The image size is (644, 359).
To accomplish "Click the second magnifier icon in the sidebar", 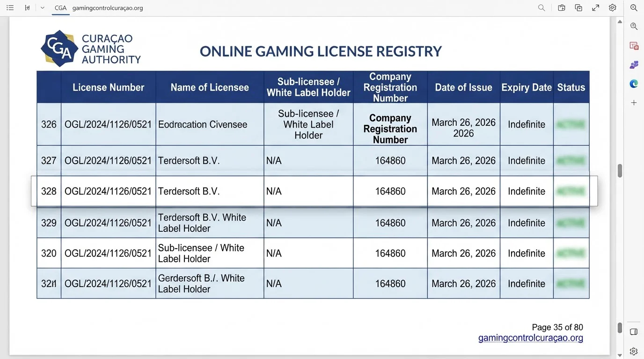I will click(x=634, y=27).
